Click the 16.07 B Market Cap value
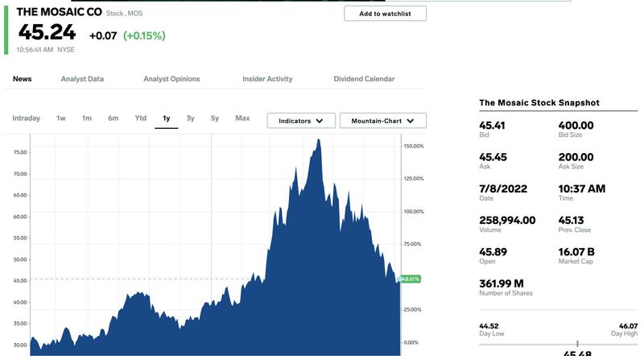Image resolution: width=644 pixels, height=356 pixels. pyautogui.click(x=576, y=252)
